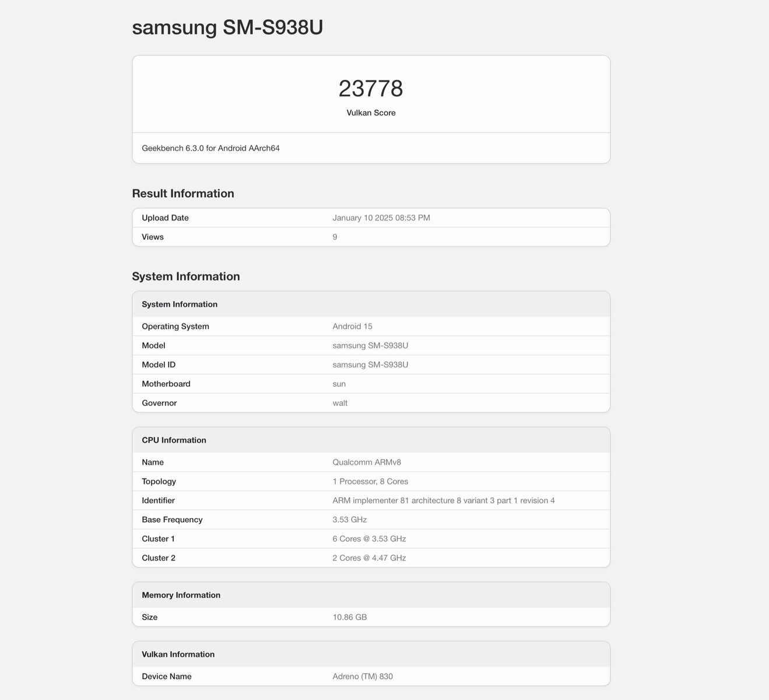Viewport: 769px width, 700px height.
Task: Select the governor value "walt"
Action: click(x=340, y=403)
